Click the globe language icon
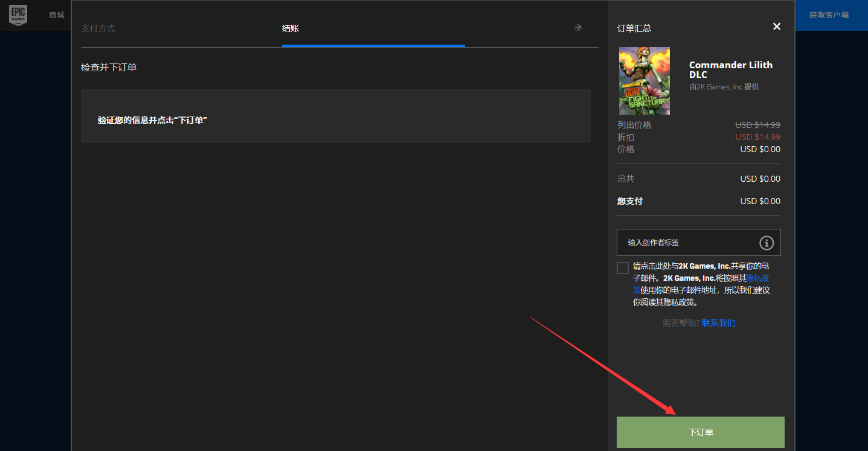 [x=578, y=28]
